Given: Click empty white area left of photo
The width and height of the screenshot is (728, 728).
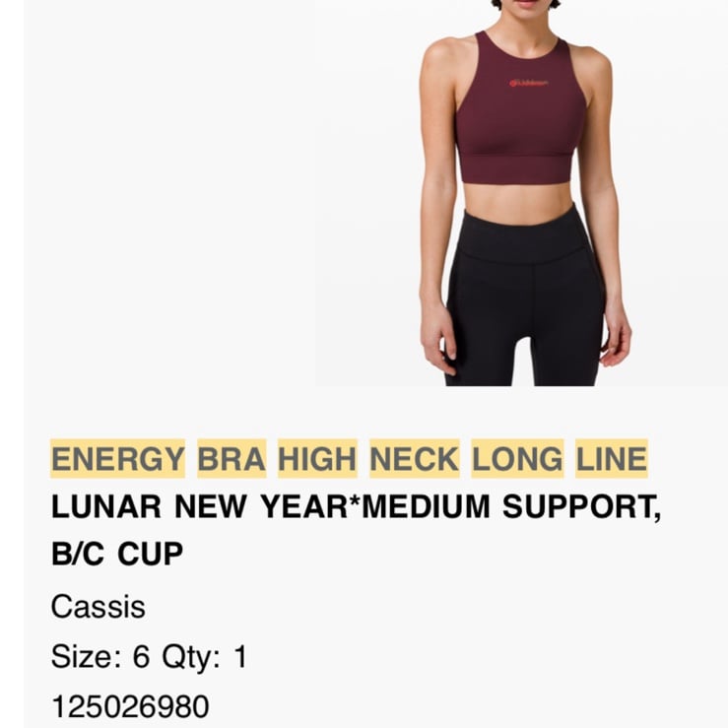Looking at the screenshot, I should (169, 193).
